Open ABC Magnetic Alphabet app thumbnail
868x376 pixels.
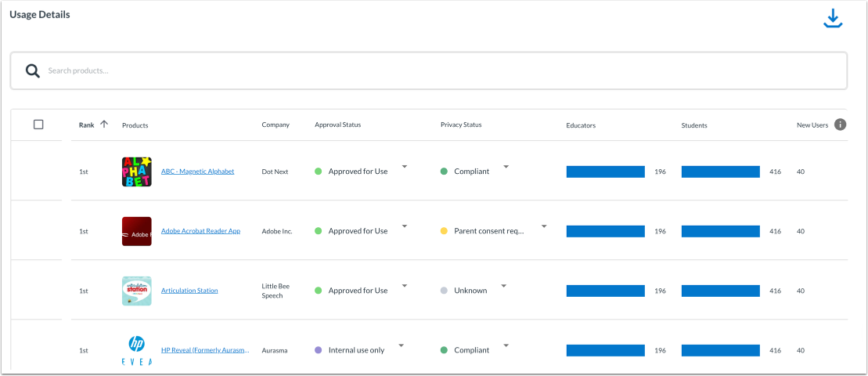tap(137, 172)
